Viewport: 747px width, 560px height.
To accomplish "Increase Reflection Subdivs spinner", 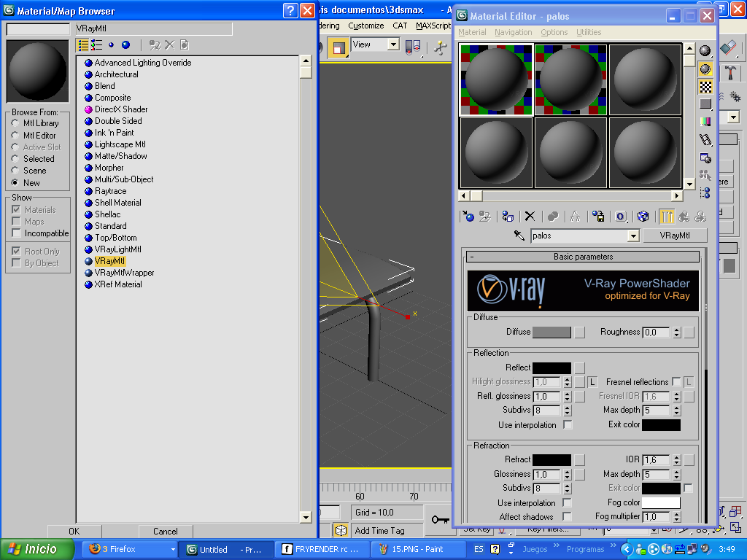I will pyautogui.click(x=567, y=408).
